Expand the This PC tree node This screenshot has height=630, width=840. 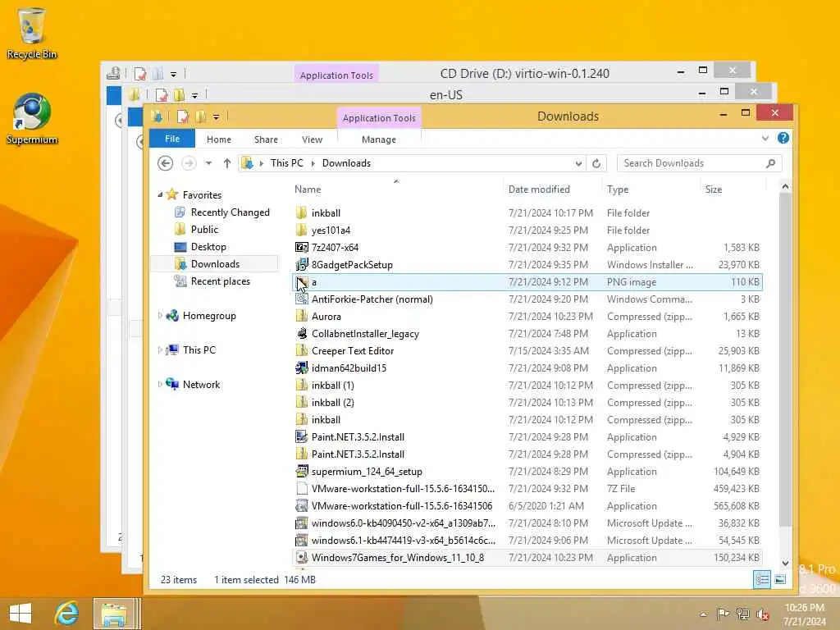click(x=160, y=349)
